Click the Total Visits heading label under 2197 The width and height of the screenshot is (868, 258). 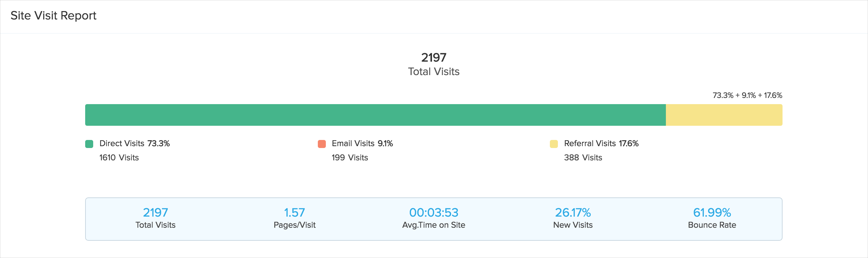point(434,71)
